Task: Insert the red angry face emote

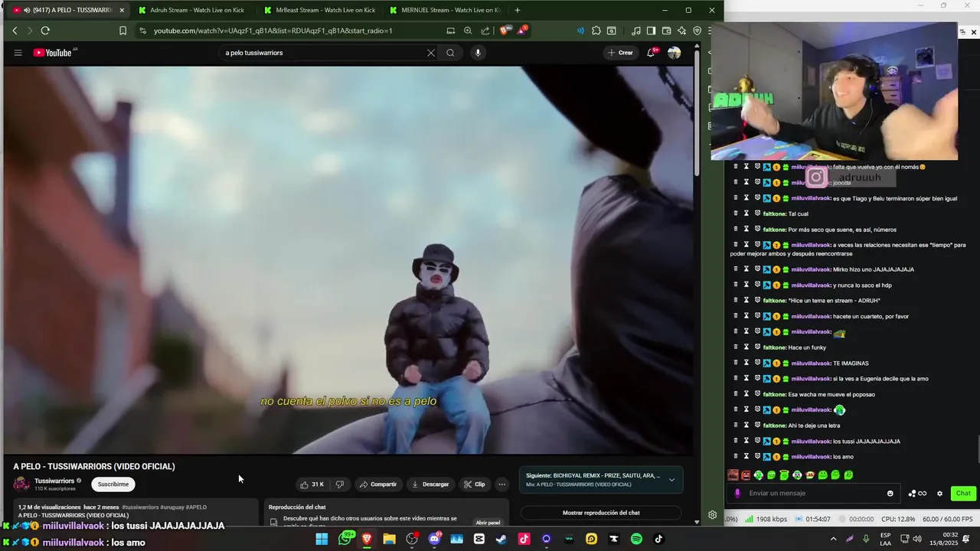Action: point(746,475)
